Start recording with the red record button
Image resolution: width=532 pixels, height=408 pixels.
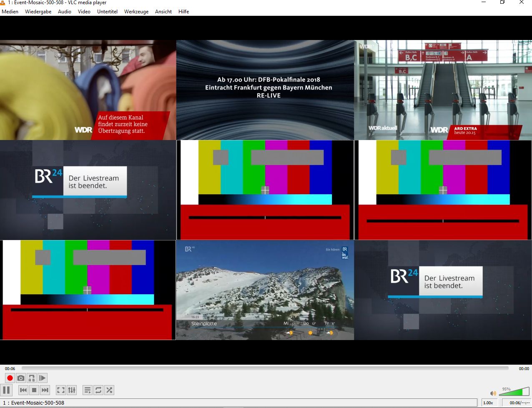(x=10, y=378)
